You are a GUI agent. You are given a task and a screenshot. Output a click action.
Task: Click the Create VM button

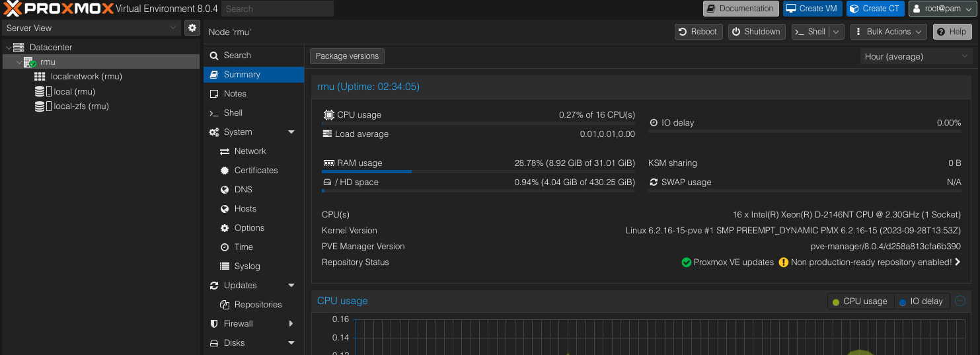click(812, 9)
